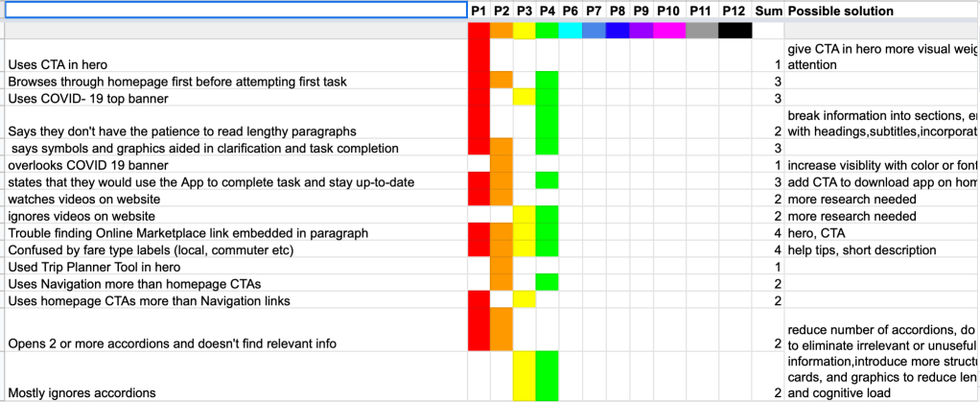Select the purple swatch below P9

[x=641, y=30]
